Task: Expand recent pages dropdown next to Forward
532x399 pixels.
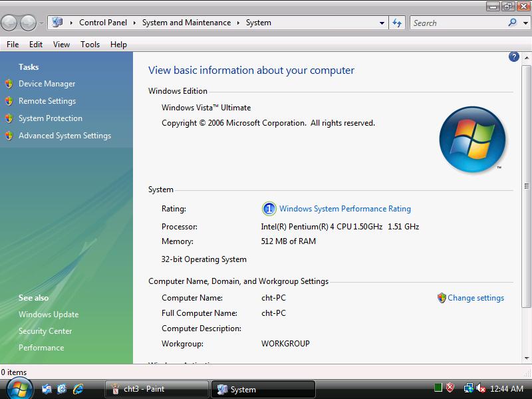Action: pos(41,23)
